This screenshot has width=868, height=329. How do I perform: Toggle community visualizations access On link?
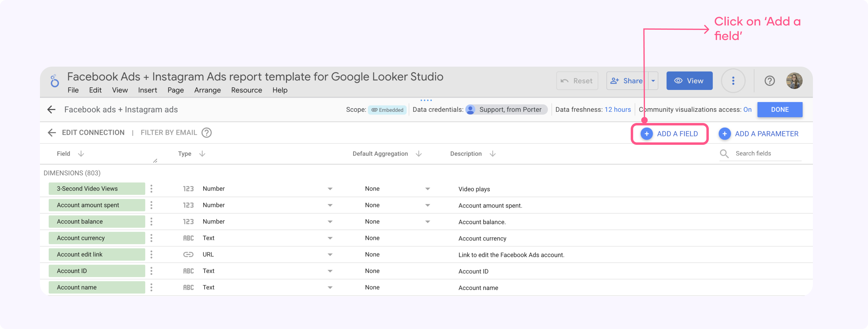click(x=747, y=110)
